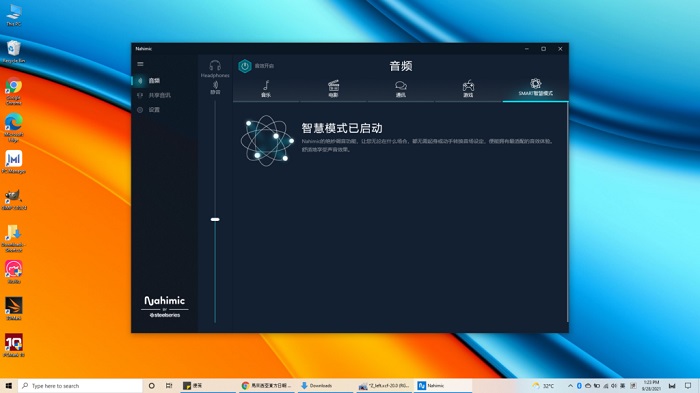Click the Nahimic window vertical scrollbar
This screenshot has width=700, height=393.
[567, 212]
